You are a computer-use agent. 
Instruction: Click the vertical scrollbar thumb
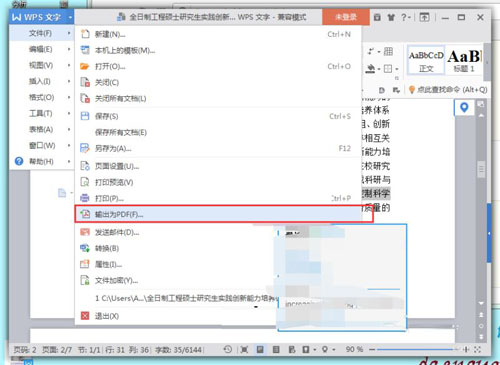pyautogui.click(x=481, y=170)
